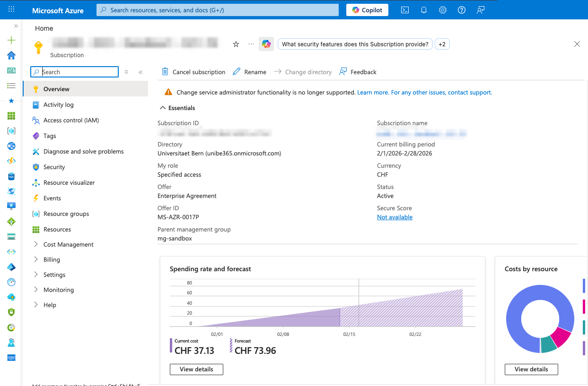
Task: Open Cloud Shell from the top bar
Action: coord(405,10)
